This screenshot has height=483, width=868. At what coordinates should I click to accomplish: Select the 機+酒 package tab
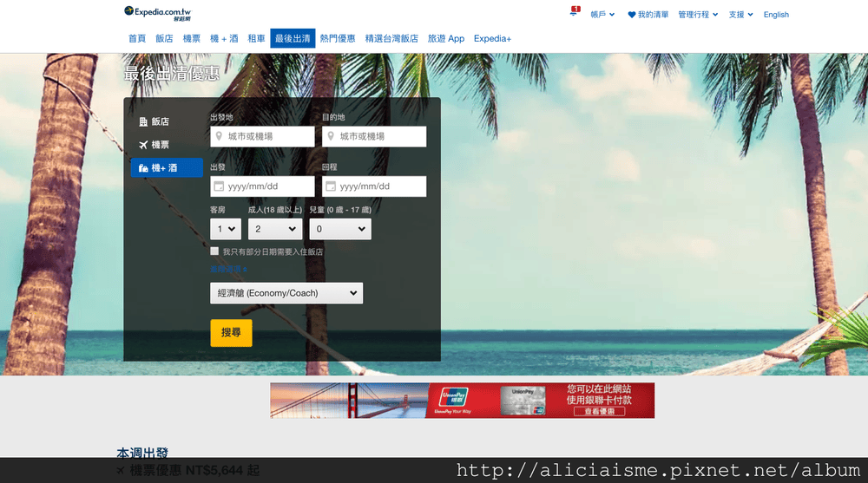click(167, 167)
